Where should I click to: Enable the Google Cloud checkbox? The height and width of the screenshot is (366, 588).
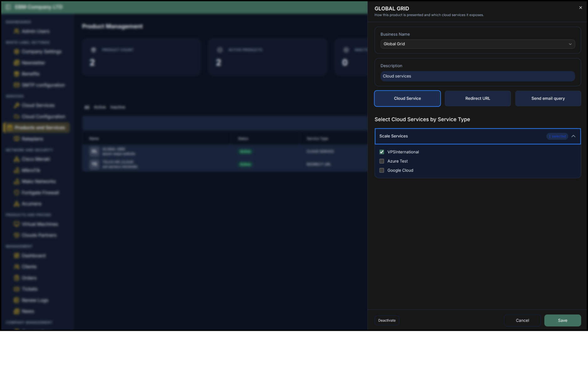coord(382,170)
